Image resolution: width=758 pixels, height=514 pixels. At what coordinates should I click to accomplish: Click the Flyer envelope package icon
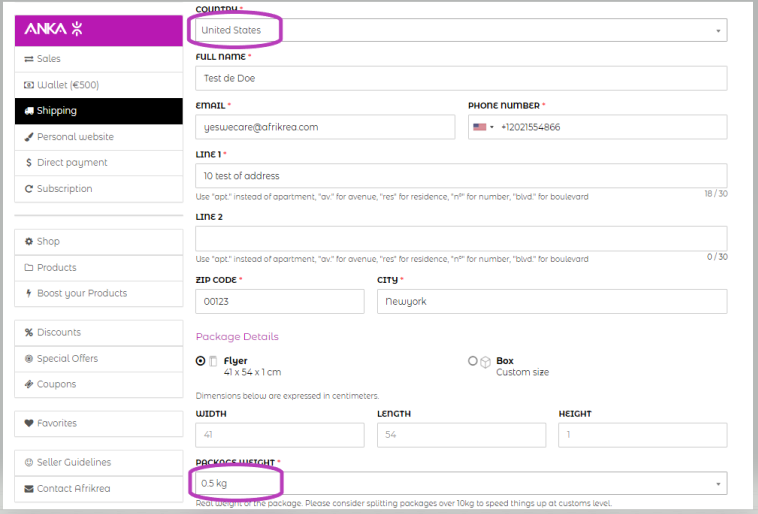[x=213, y=361]
